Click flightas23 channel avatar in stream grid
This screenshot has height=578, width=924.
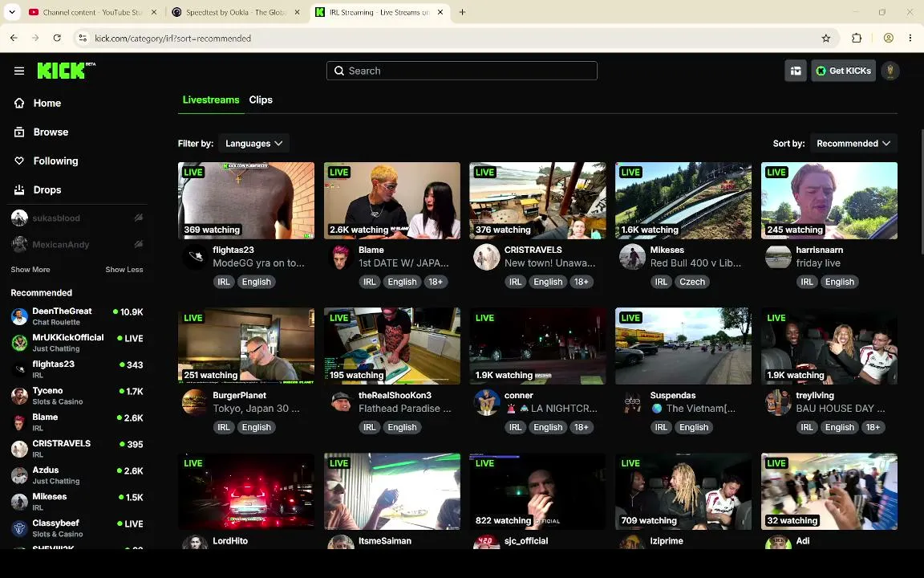coord(194,257)
